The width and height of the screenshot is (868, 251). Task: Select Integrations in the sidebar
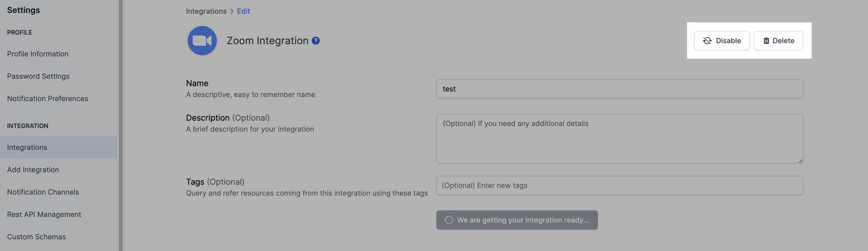[x=27, y=147]
